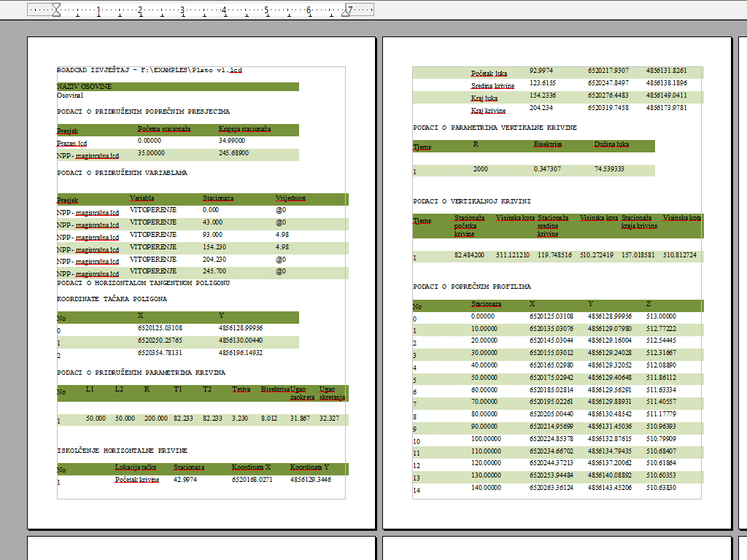Screen dimensions: 747x560
Task: Click the Sredina krivine cell
Action: coord(492,85)
